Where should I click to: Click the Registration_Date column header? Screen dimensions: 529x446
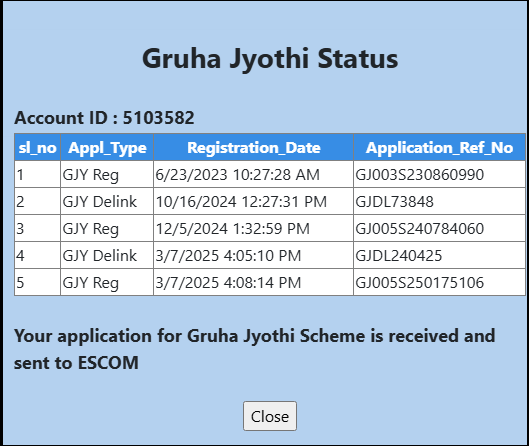(254, 147)
